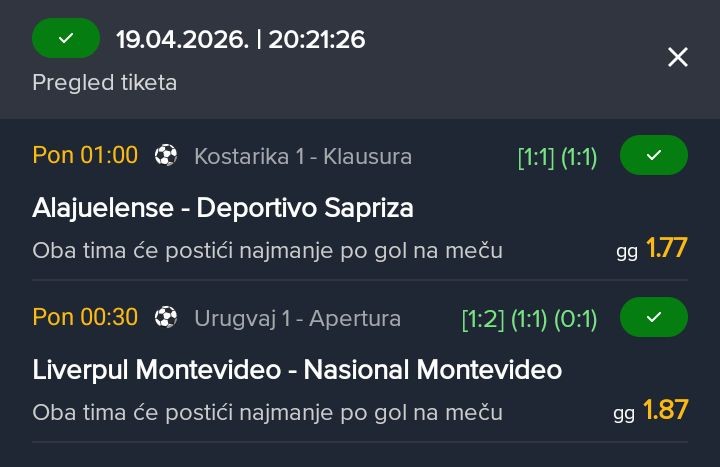
Task: Tap the green checkmark badge for Alajuelense match
Action: coord(654,156)
